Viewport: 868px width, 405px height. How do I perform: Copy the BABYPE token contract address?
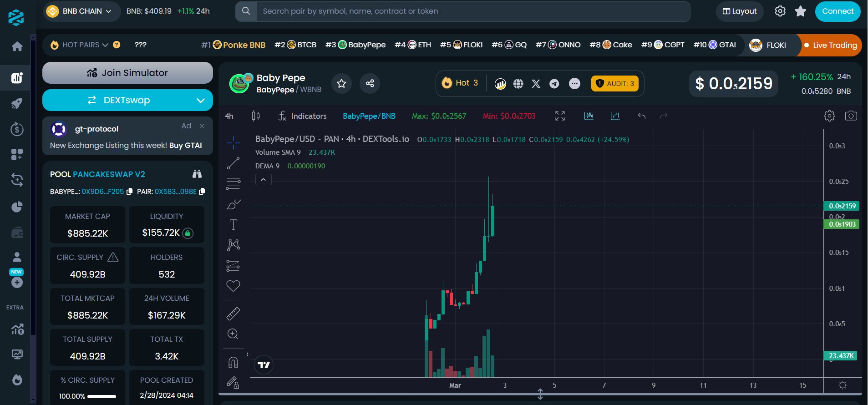[x=129, y=192]
